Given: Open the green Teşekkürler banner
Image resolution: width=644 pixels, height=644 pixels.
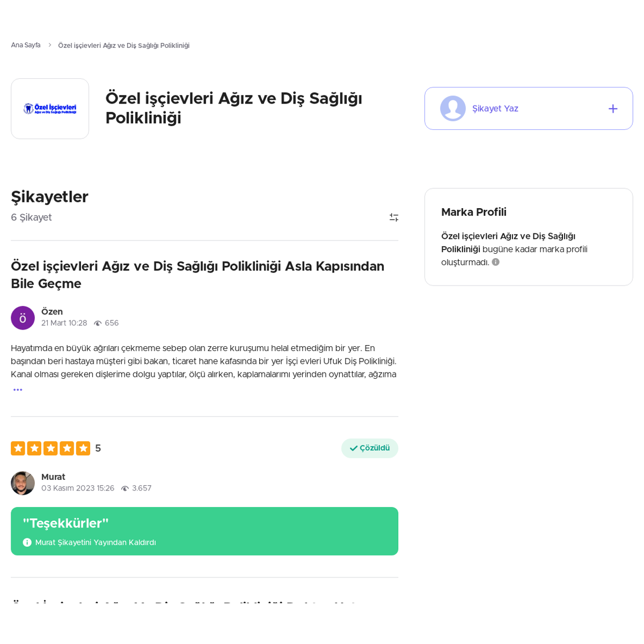Looking at the screenshot, I should point(204,531).
